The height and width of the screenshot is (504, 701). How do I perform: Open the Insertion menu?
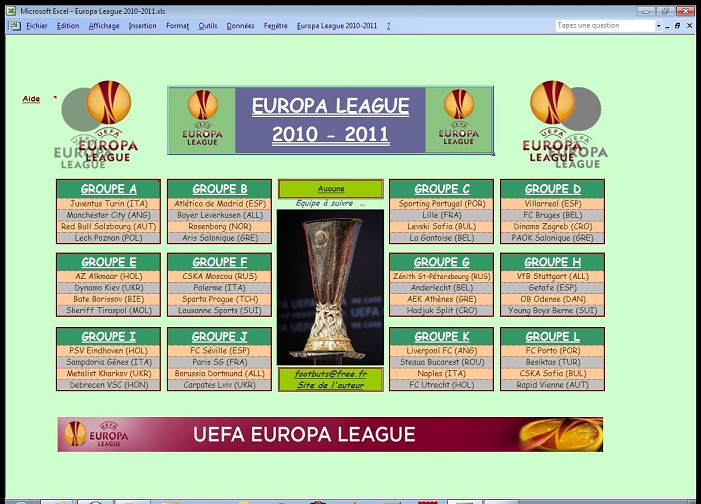pos(143,26)
